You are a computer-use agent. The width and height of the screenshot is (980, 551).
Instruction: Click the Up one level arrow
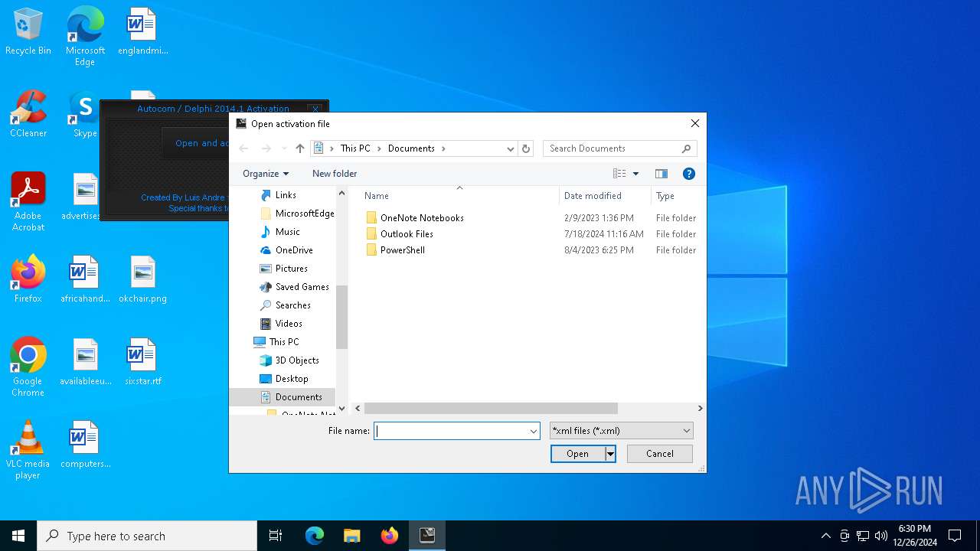(x=299, y=148)
